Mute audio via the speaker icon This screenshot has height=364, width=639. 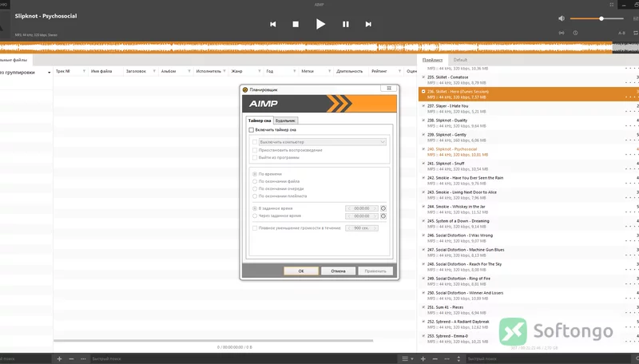tap(562, 18)
